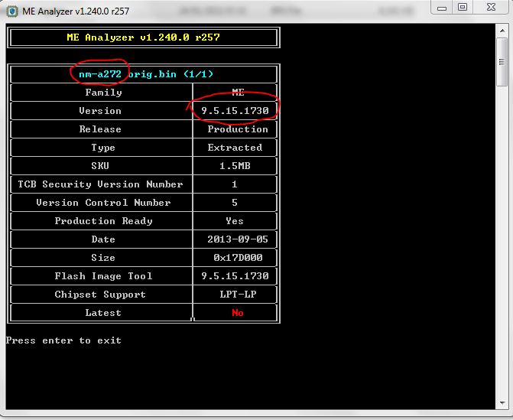Click the yellow ME Analyzer v1.240.0 r257 header

pos(143,37)
